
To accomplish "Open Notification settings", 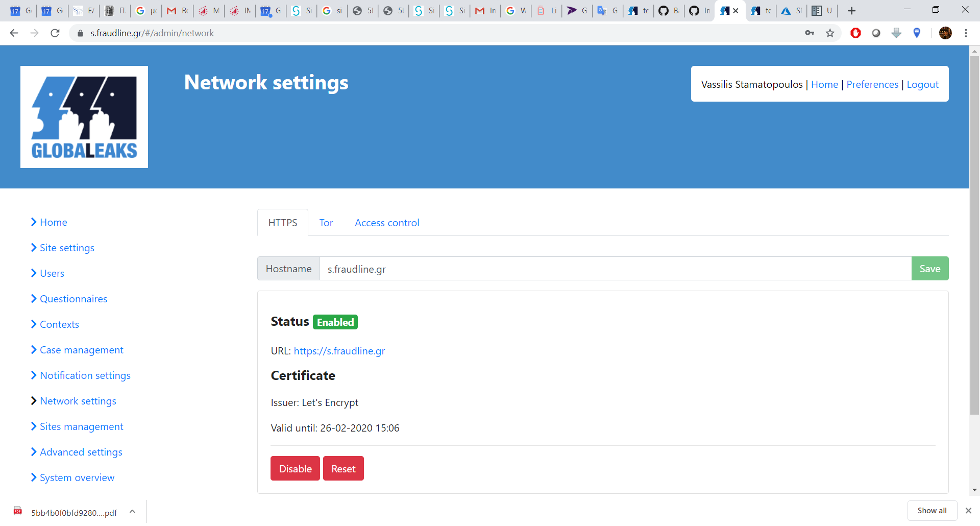I will coord(85,375).
